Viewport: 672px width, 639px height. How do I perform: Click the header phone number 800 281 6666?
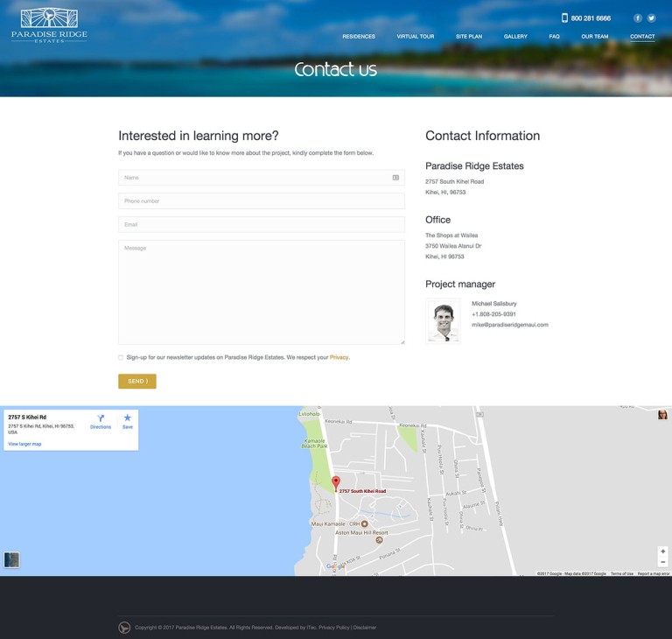(591, 18)
